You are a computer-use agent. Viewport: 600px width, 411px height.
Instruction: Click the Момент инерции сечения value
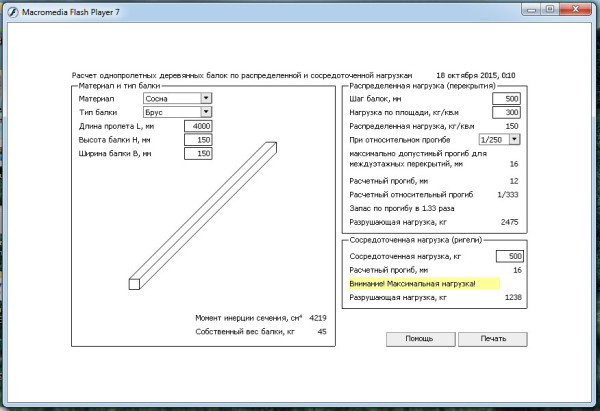[x=318, y=317]
